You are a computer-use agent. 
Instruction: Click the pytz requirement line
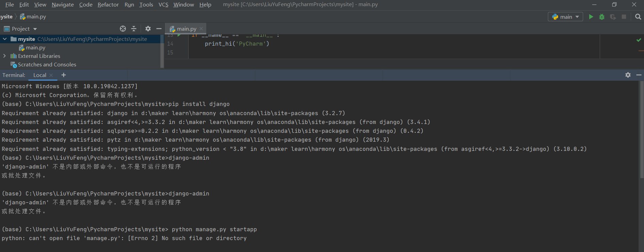196,140
